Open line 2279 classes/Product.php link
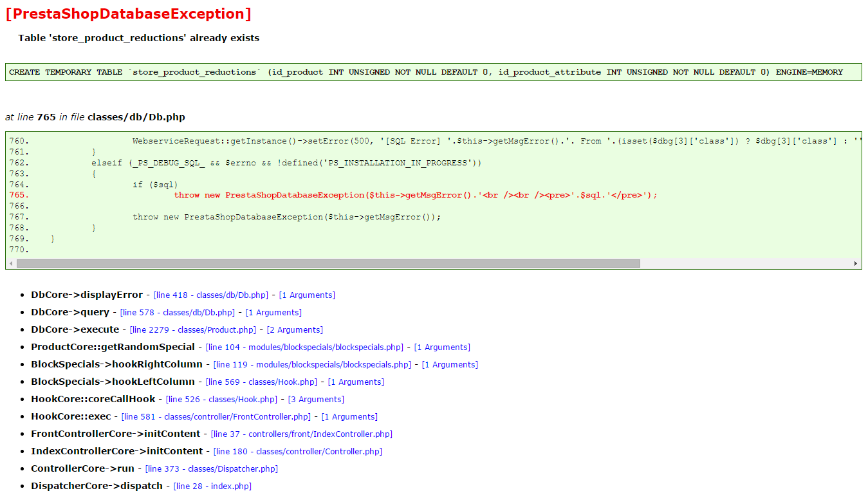This screenshot has width=868, height=500. (193, 330)
